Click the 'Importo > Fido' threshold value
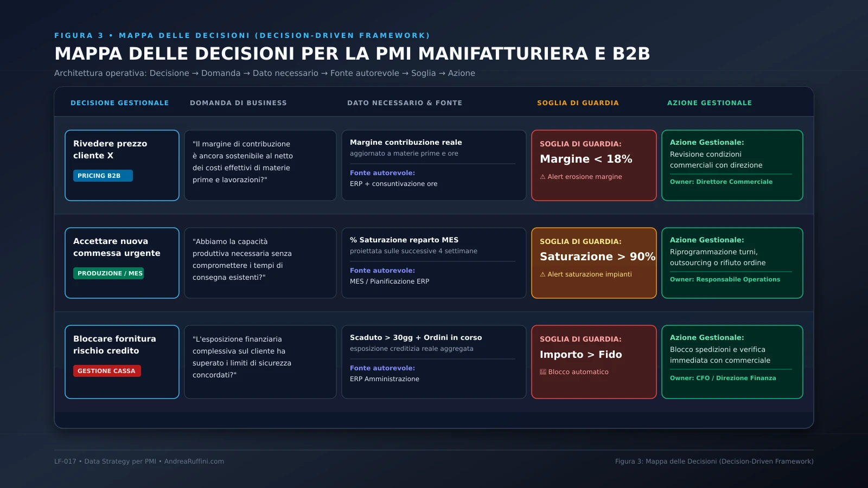This screenshot has height=488, width=868. (580, 354)
